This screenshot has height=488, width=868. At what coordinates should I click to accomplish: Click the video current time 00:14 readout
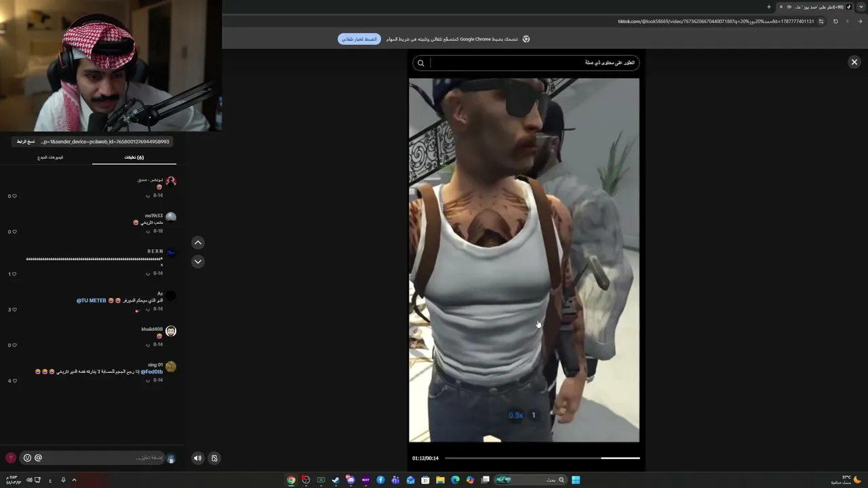[x=432, y=458]
